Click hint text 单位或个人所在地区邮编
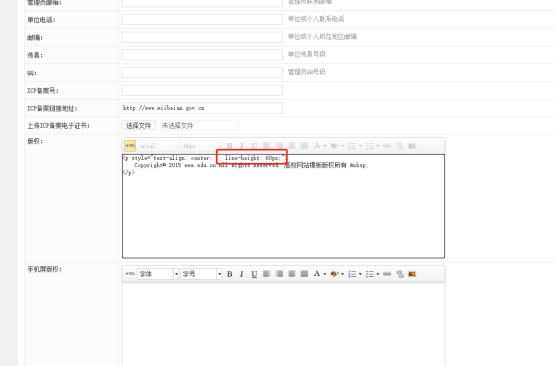The image size is (554, 366). [322, 37]
